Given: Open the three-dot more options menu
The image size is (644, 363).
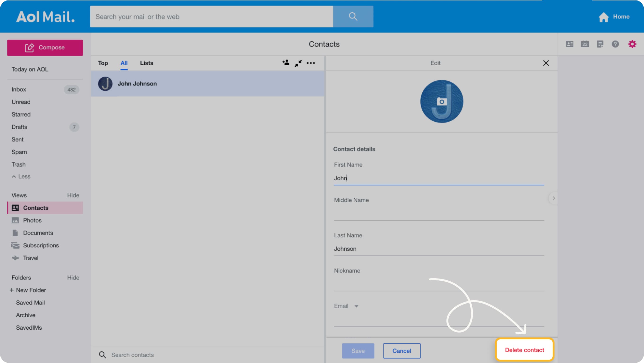Looking at the screenshot, I should 311,63.
